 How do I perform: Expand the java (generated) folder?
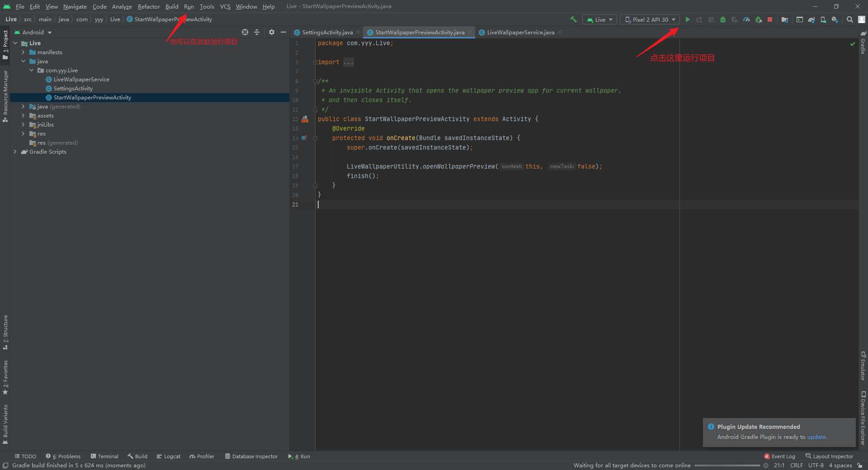click(24, 107)
